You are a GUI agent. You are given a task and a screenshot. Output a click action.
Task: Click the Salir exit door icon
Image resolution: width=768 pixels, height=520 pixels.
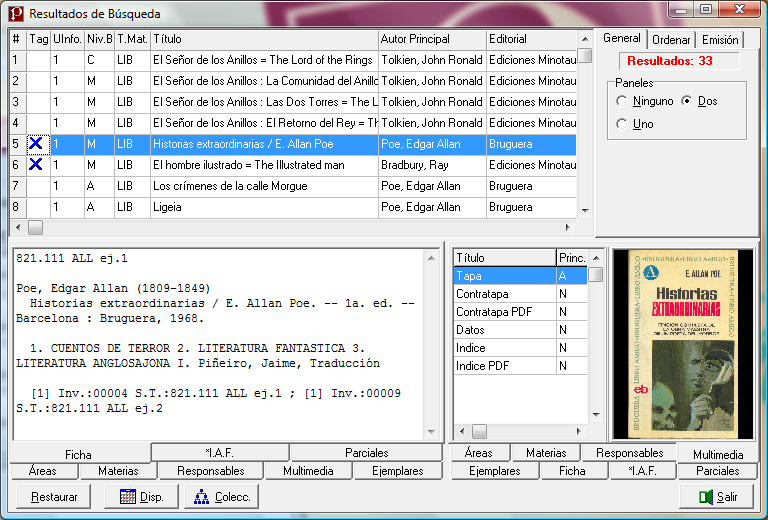[x=706, y=497]
